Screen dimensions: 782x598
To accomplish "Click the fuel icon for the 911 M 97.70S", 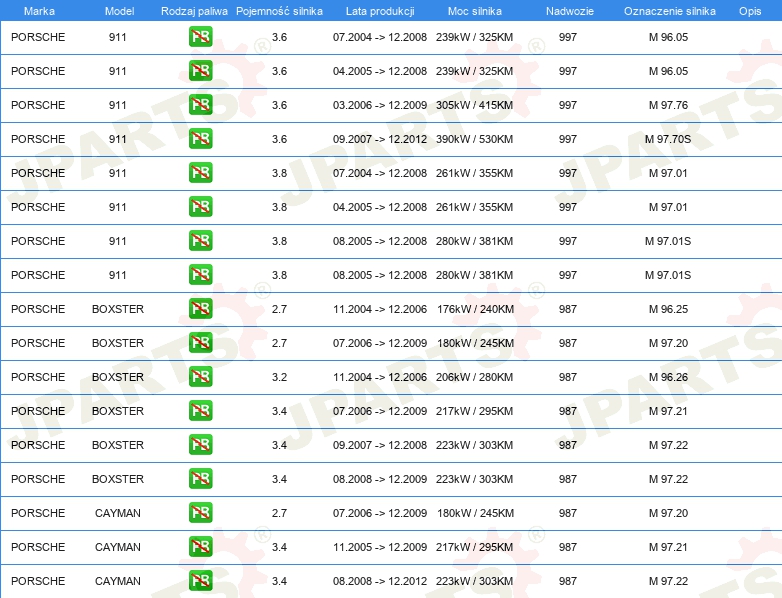I will click(200, 139).
